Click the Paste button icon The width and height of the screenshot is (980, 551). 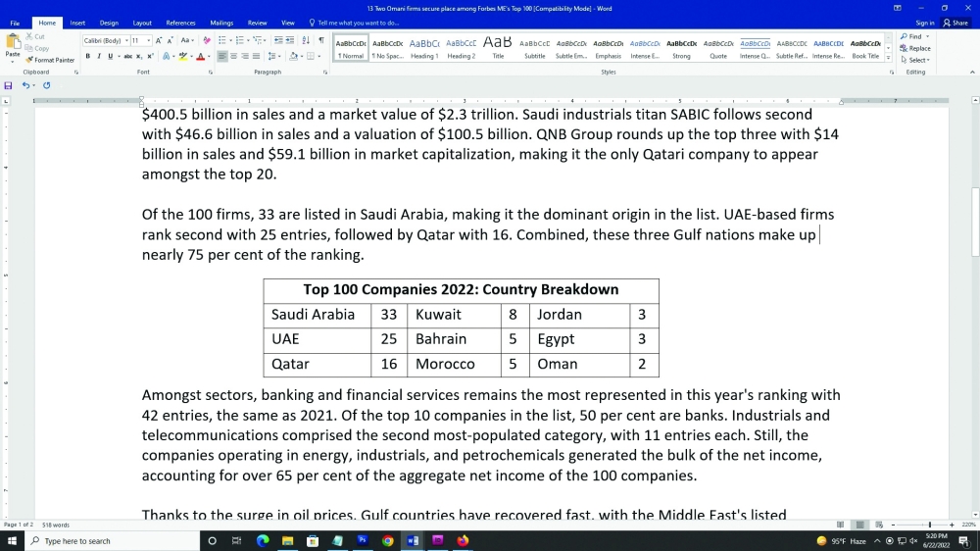pos(13,42)
